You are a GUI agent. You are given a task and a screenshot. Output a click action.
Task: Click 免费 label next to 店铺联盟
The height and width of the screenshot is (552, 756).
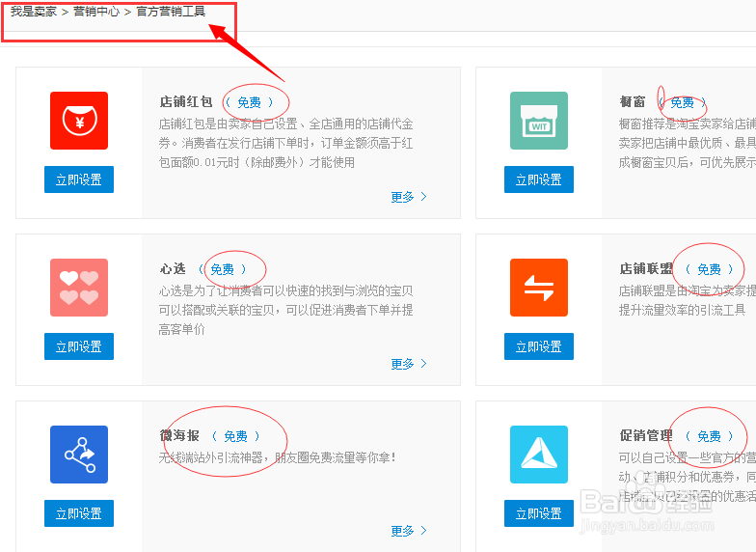[710, 269]
